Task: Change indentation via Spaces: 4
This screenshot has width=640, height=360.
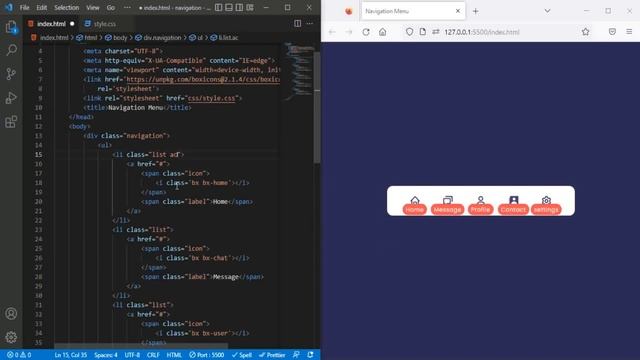Action: 106,355
